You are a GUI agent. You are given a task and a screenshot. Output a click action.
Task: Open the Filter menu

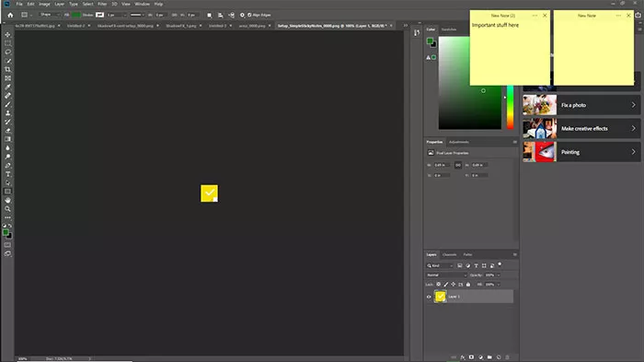102,4
